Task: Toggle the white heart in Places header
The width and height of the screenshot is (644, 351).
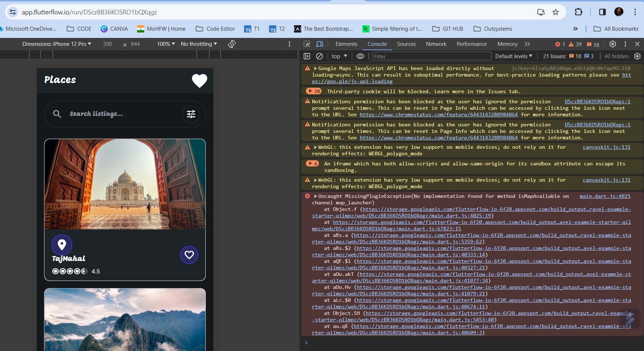Action: tap(199, 81)
